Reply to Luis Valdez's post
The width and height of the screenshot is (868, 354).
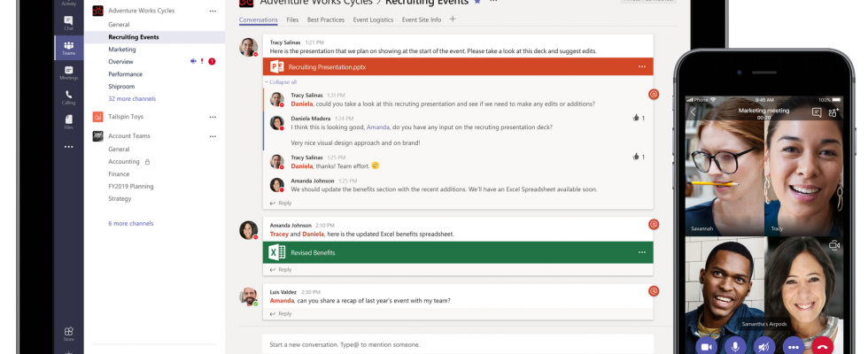point(281,313)
